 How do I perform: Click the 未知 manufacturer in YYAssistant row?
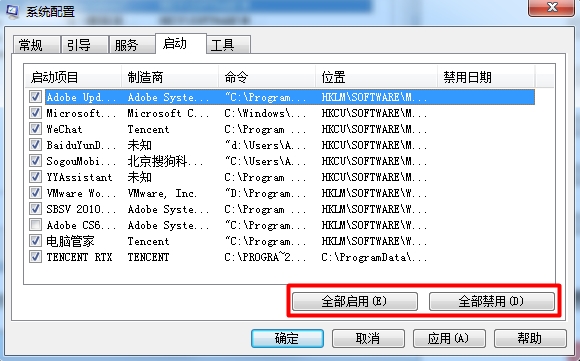point(139,177)
